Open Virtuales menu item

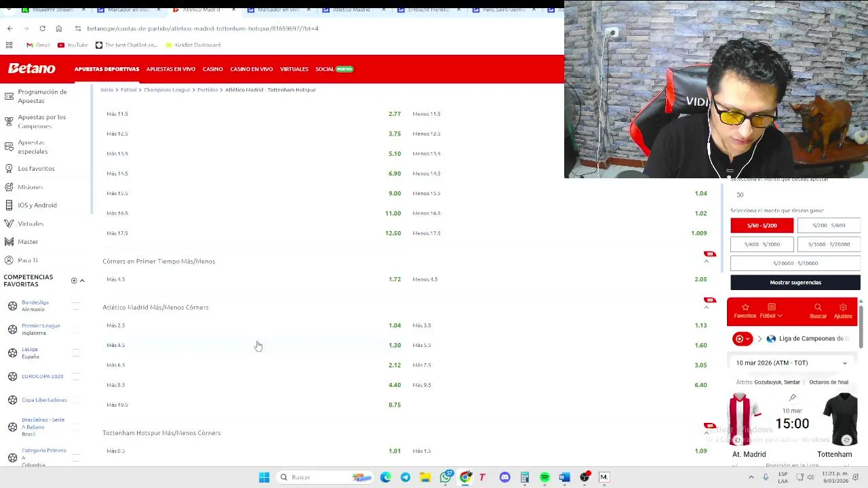coord(294,69)
